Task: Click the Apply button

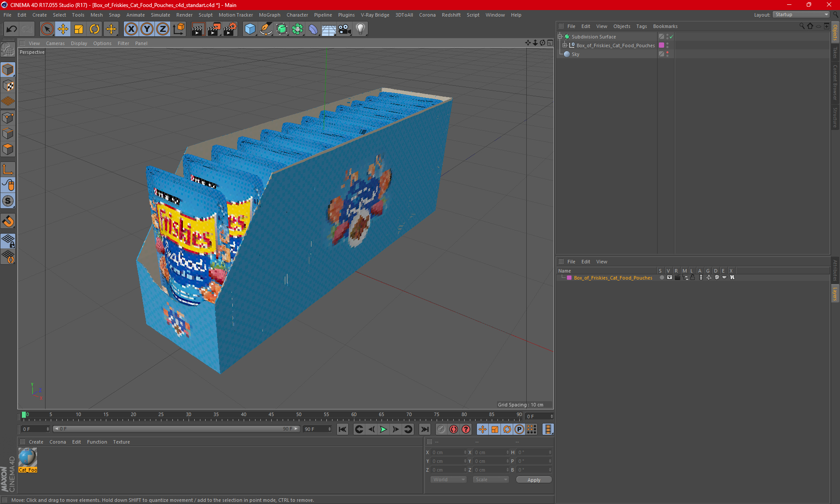Action: coord(534,480)
